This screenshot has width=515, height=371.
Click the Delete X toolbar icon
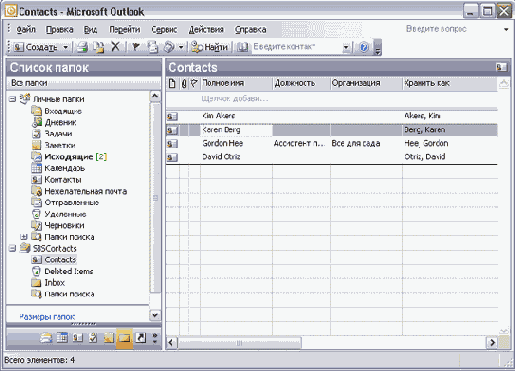coord(115,47)
